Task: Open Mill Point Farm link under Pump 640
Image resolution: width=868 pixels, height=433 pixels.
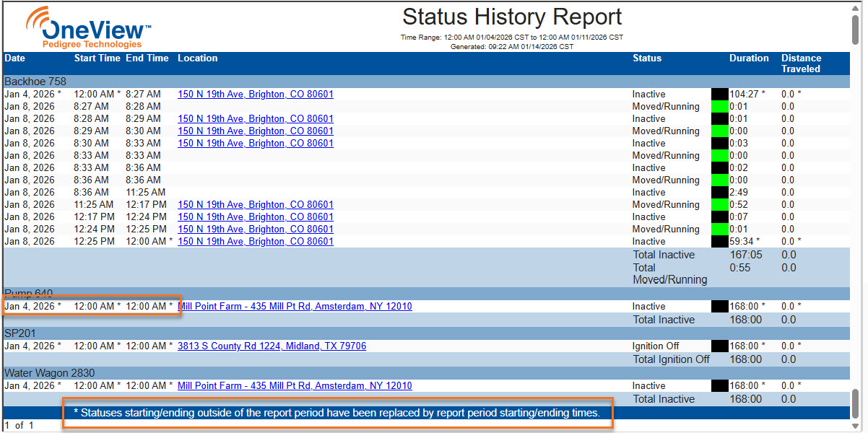Action: (x=295, y=307)
